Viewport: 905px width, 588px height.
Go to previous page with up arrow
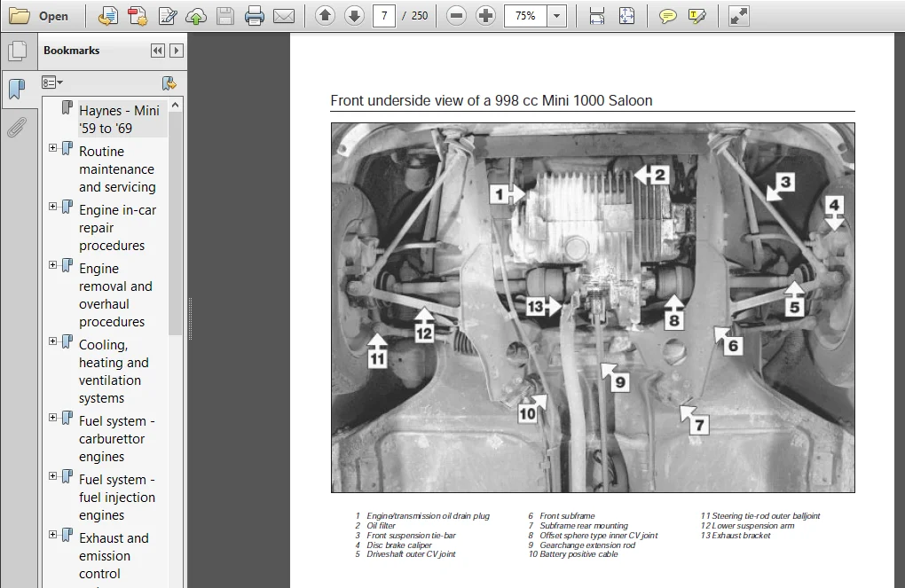[x=326, y=16]
